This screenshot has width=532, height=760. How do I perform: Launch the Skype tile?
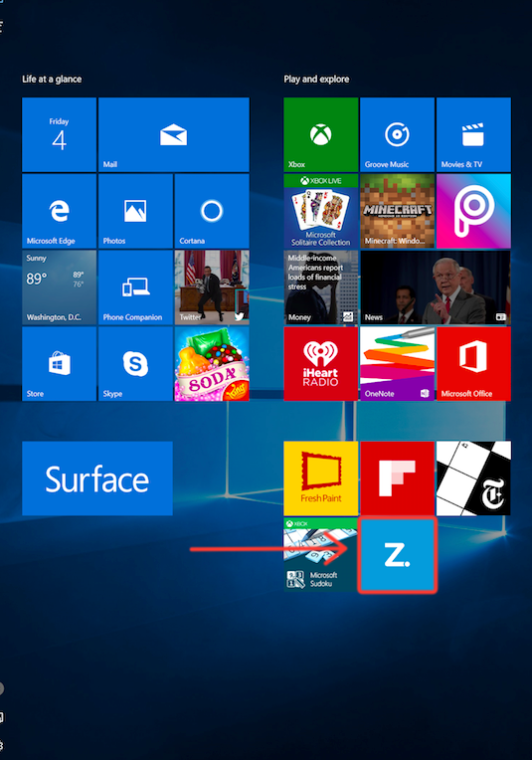(135, 363)
